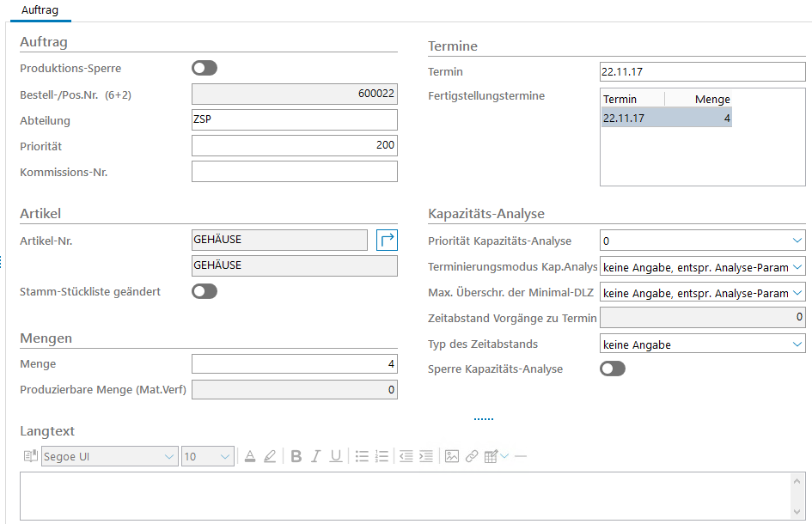
Task: Click the text highlight color icon
Action: 270,456
